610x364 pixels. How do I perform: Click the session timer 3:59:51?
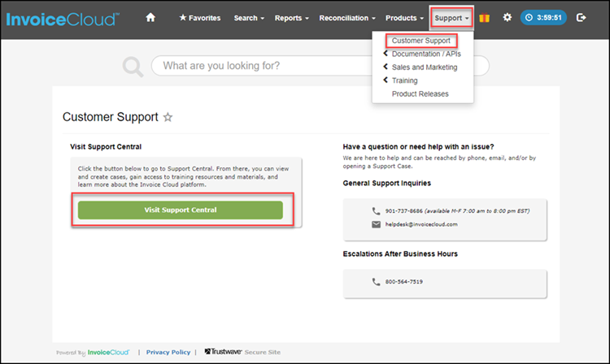[543, 18]
